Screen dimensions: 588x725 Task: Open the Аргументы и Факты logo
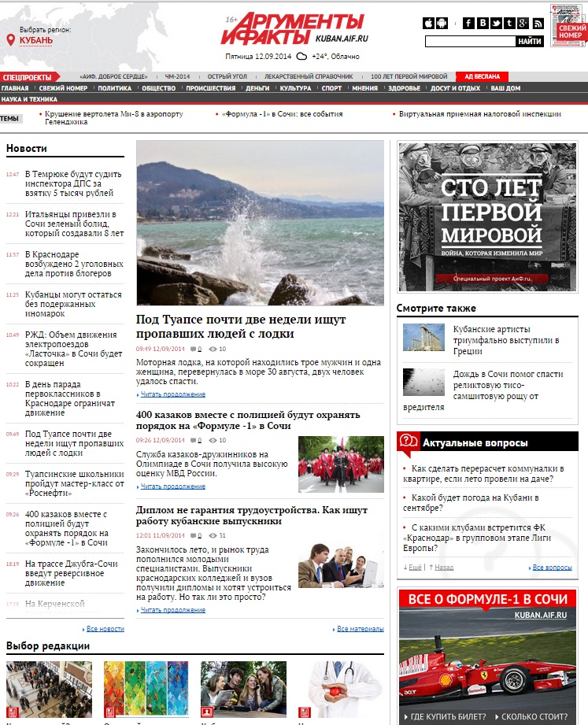[x=294, y=28]
